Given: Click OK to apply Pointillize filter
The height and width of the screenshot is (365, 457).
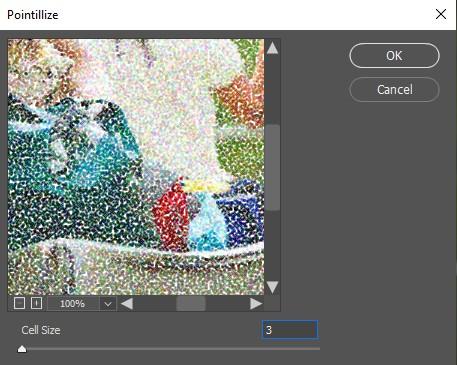Looking at the screenshot, I should click(x=394, y=56).
